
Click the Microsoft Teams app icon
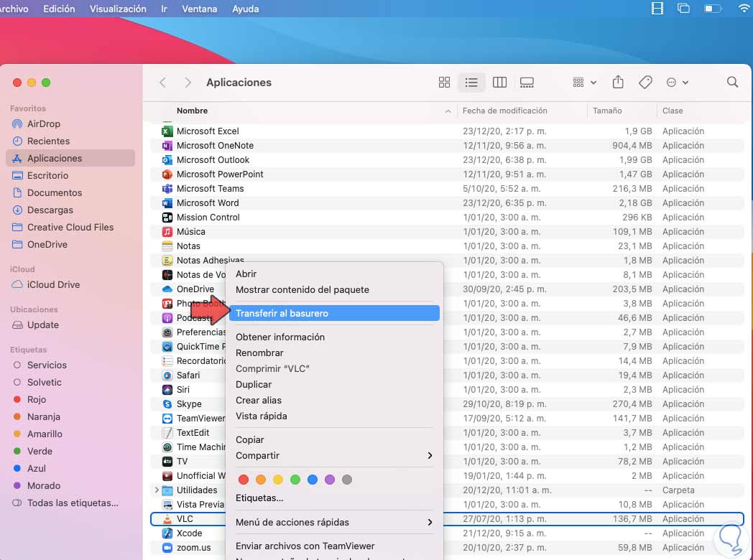[x=167, y=189]
